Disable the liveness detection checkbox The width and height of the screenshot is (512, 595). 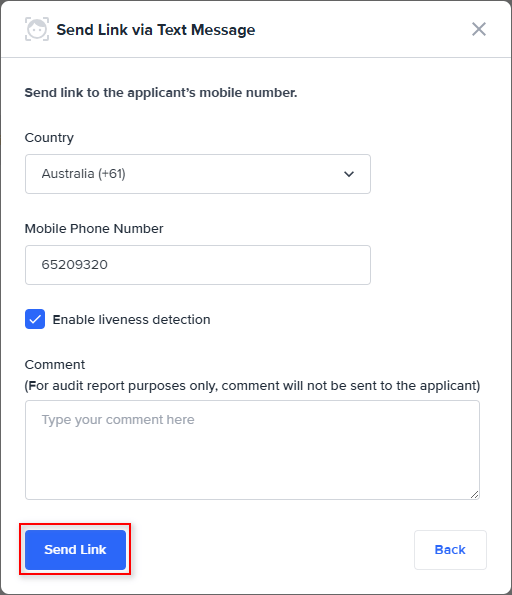(x=35, y=319)
